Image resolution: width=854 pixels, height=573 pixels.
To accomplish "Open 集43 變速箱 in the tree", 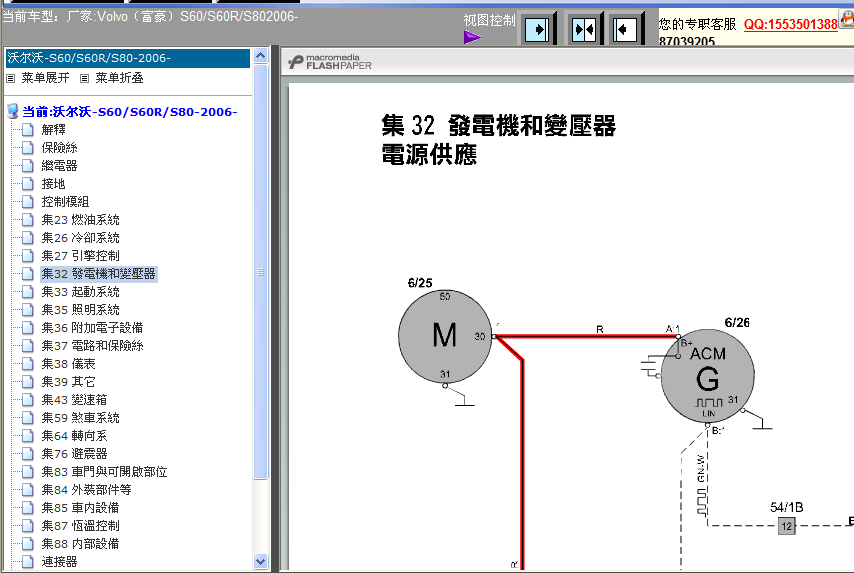I will 75,399.
